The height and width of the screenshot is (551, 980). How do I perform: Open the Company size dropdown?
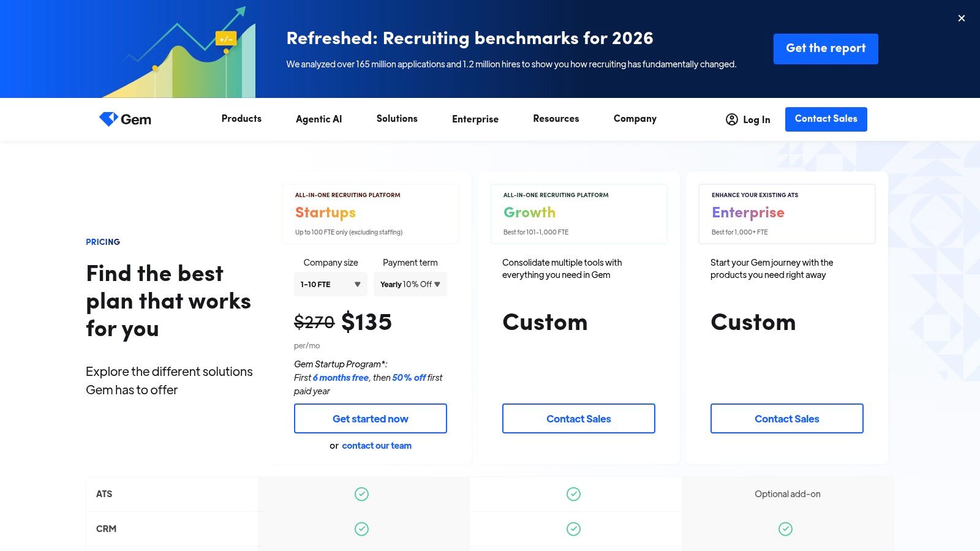point(330,284)
